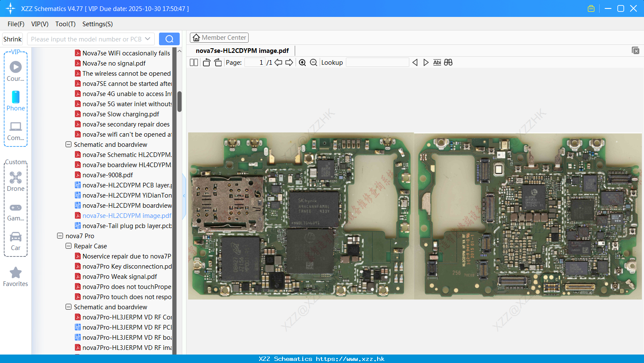Zoom in on the PDF
644x363 pixels.
[302, 63]
